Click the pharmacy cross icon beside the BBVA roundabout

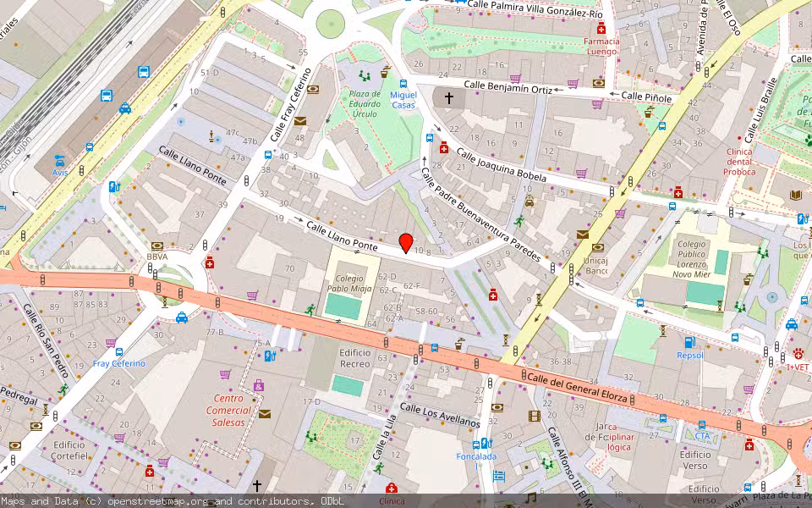tap(209, 262)
